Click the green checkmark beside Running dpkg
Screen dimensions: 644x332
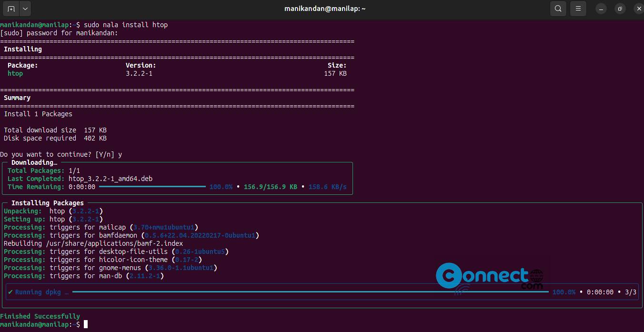coord(10,292)
